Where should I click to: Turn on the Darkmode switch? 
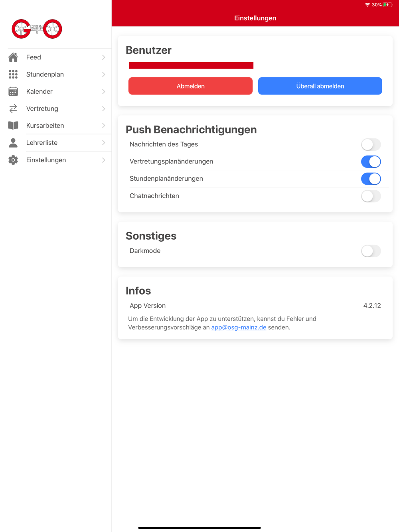371,251
